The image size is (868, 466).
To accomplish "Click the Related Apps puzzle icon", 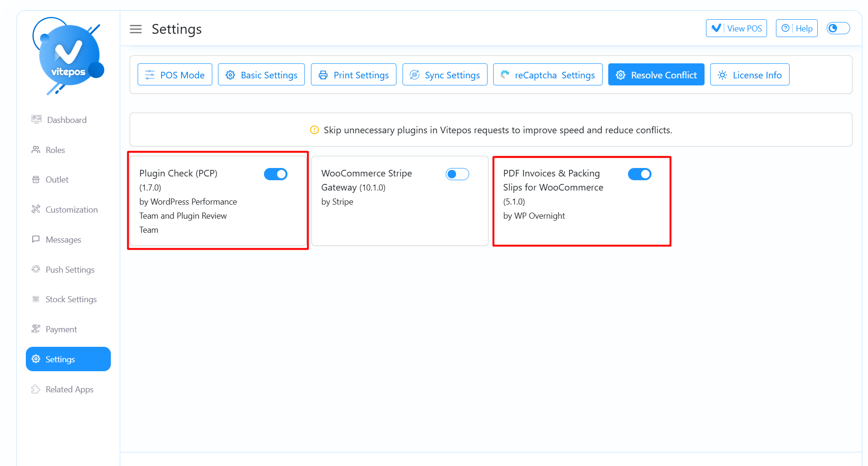I will tap(36, 389).
